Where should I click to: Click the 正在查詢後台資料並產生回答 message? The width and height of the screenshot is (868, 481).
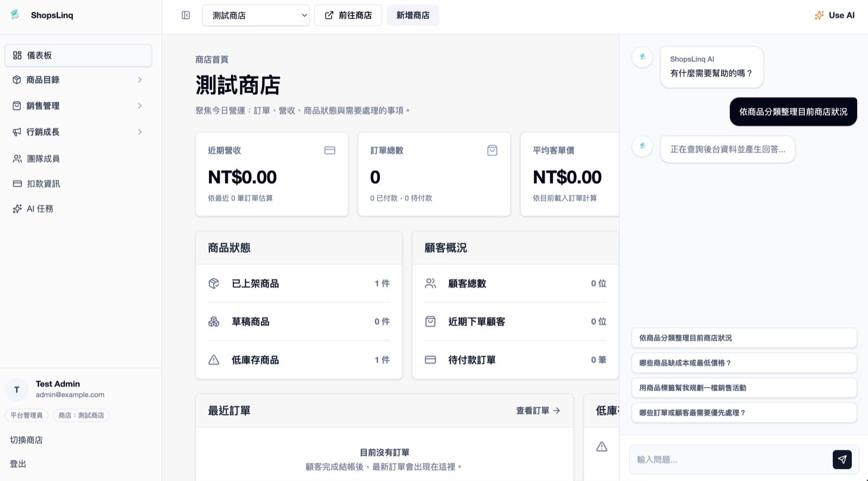tap(727, 149)
